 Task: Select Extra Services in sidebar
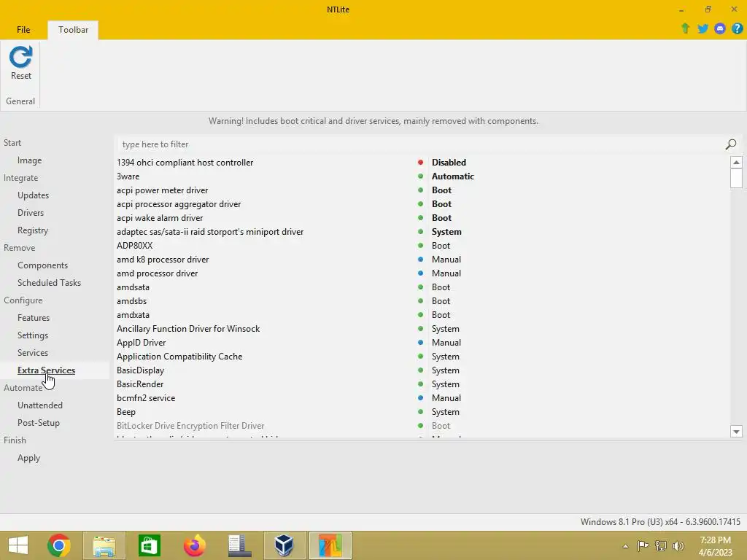(x=46, y=370)
